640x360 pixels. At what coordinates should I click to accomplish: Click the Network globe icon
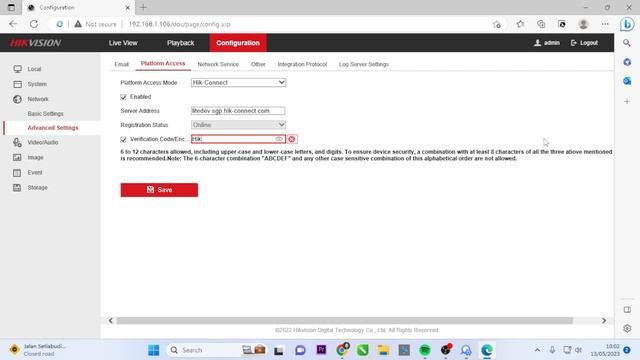pyautogui.click(x=17, y=99)
